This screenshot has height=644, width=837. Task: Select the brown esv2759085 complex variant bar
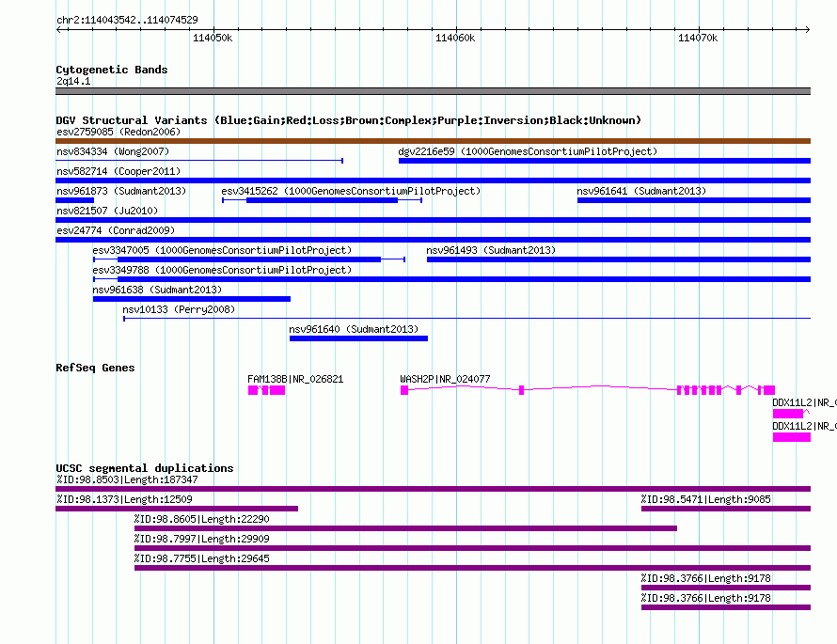coord(433,141)
